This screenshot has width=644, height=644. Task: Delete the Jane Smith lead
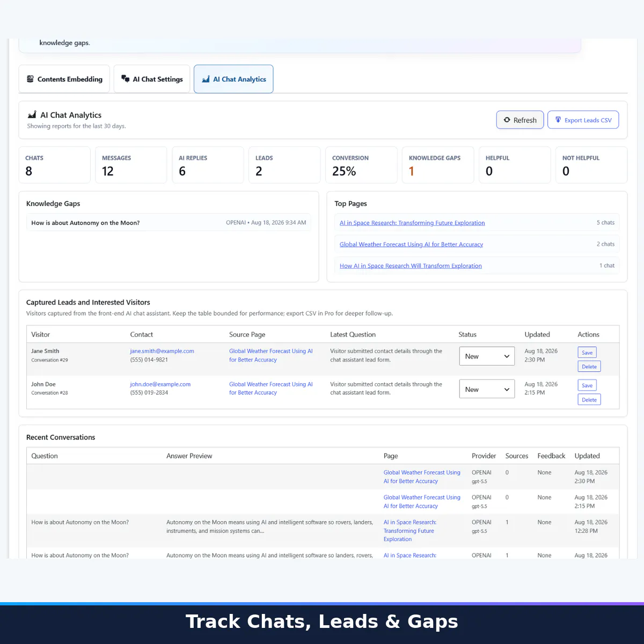(589, 367)
